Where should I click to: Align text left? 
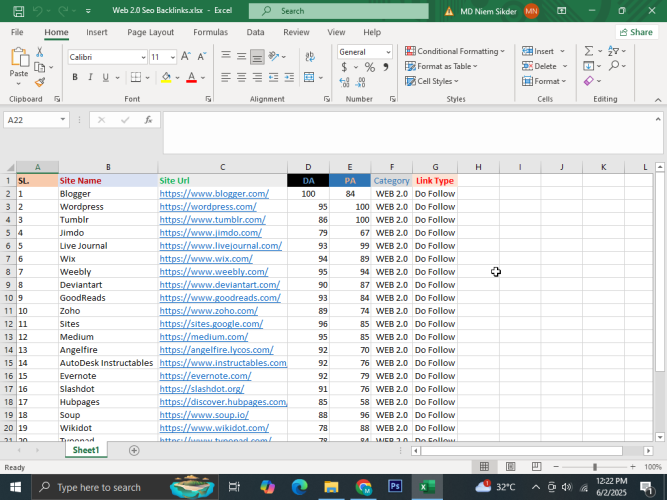[226, 77]
